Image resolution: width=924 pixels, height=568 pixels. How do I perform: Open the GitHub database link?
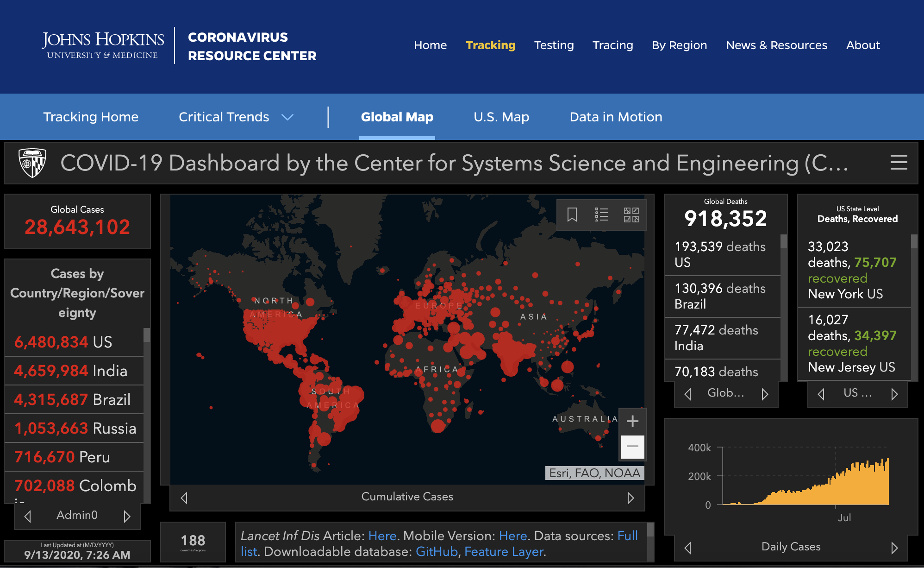437,552
